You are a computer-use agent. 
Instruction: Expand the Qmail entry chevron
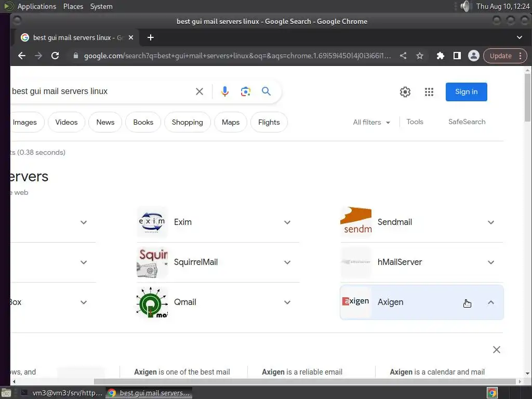point(287,303)
